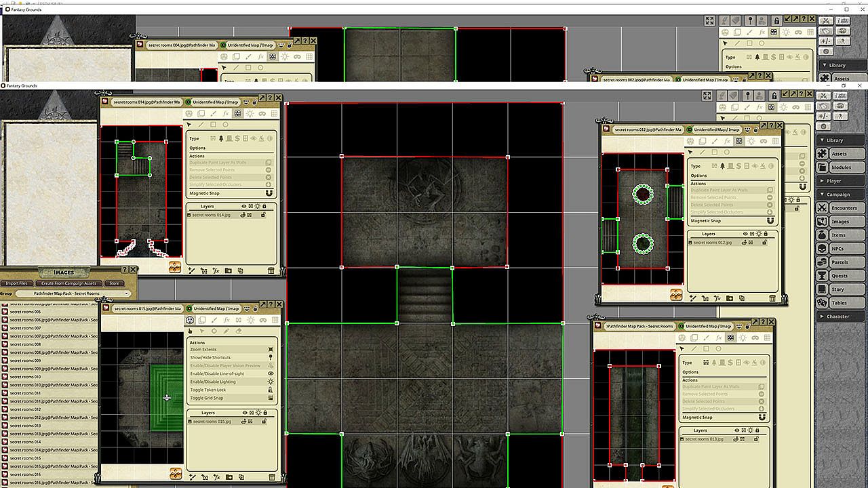Expand the Player sidebar section
Screen dimensions: 868x488
[842, 181]
